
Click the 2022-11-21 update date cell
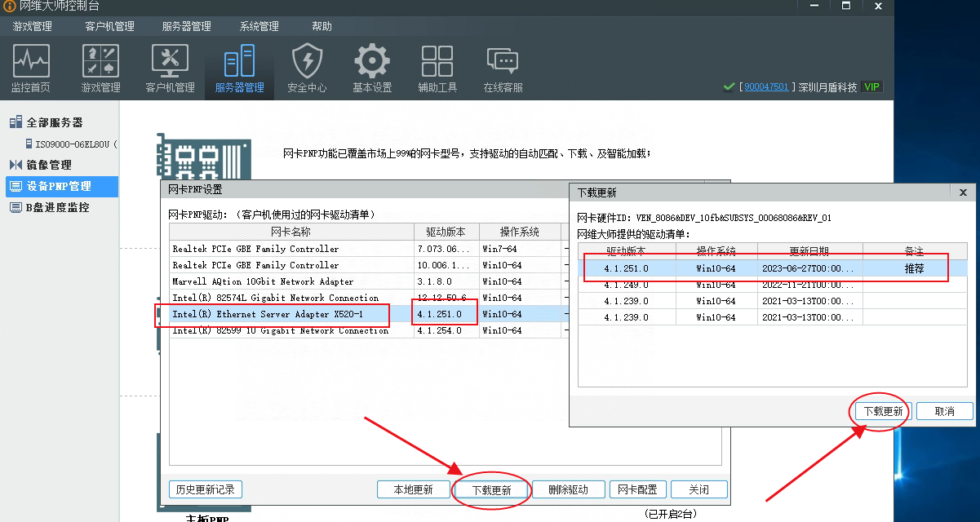[809, 285]
